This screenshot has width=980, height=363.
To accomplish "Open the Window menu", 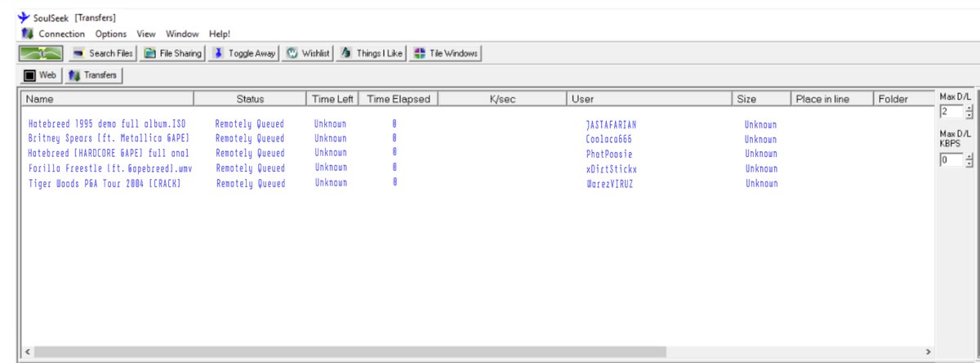I will (x=182, y=34).
